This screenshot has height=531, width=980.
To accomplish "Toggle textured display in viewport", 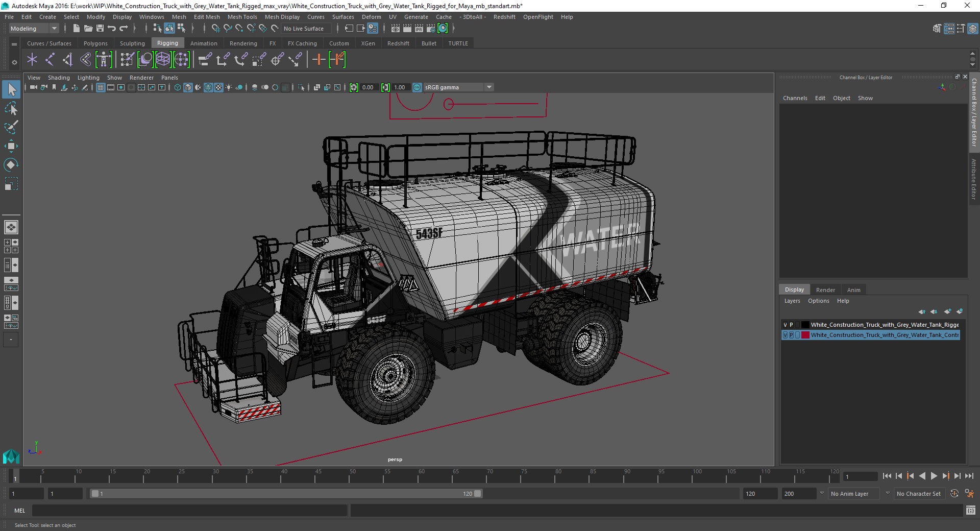I will tap(218, 87).
